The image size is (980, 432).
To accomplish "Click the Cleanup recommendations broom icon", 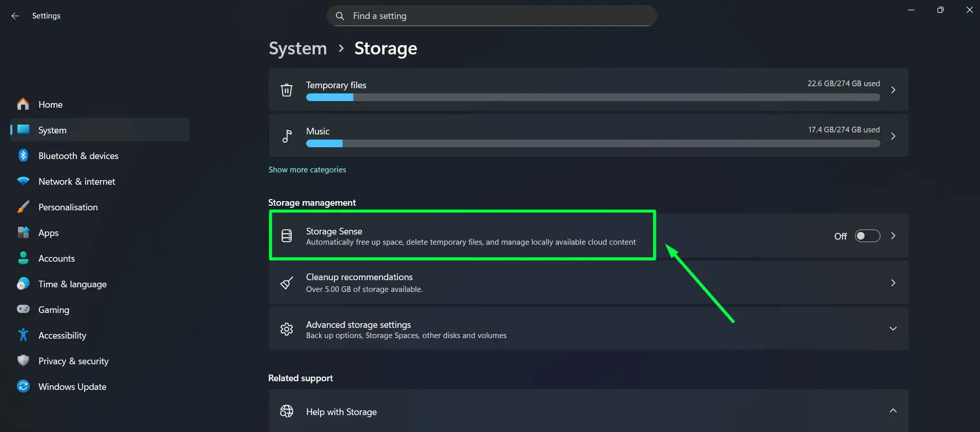I will (287, 283).
